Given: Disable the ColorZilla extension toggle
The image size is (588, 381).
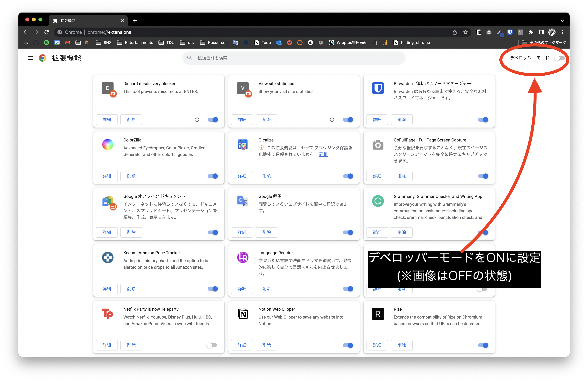Looking at the screenshot, I should tap(213, 176).
